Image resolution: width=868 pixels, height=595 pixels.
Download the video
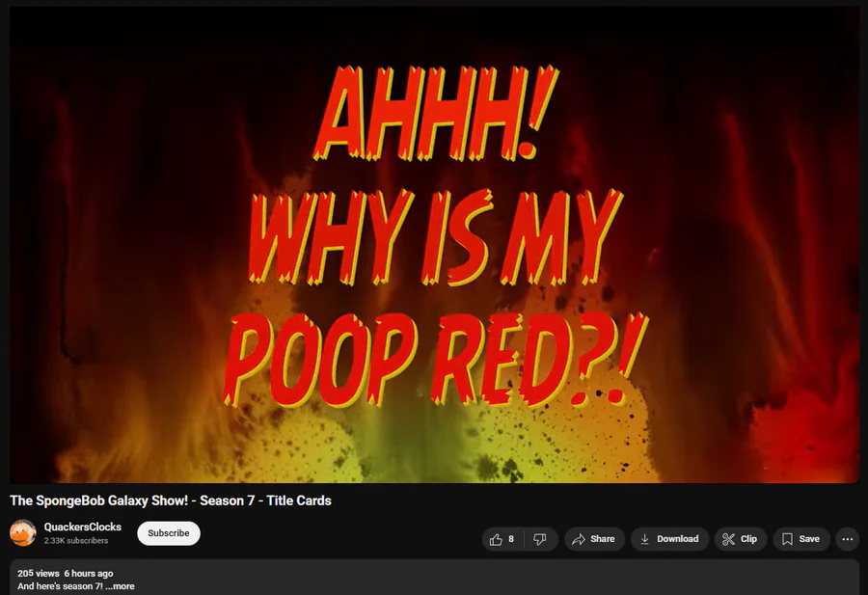click(670, 539)
